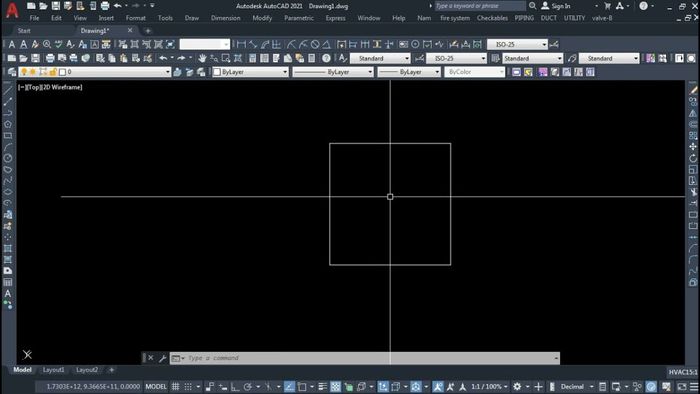
Task: Click the ByLayer white color swatch box
Action: [x=217, y=72]
